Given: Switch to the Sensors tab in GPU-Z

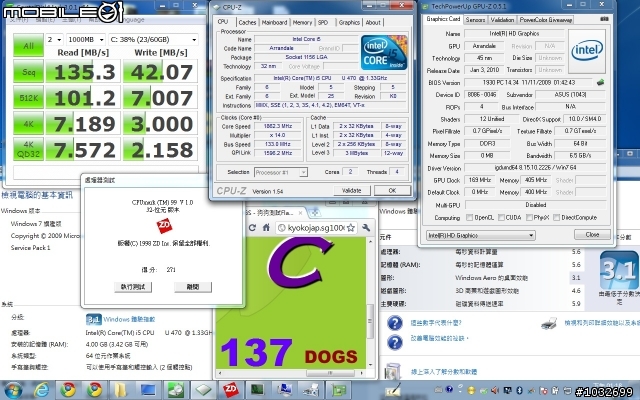Looking at the screenshot, I should (x=476, y=20).
